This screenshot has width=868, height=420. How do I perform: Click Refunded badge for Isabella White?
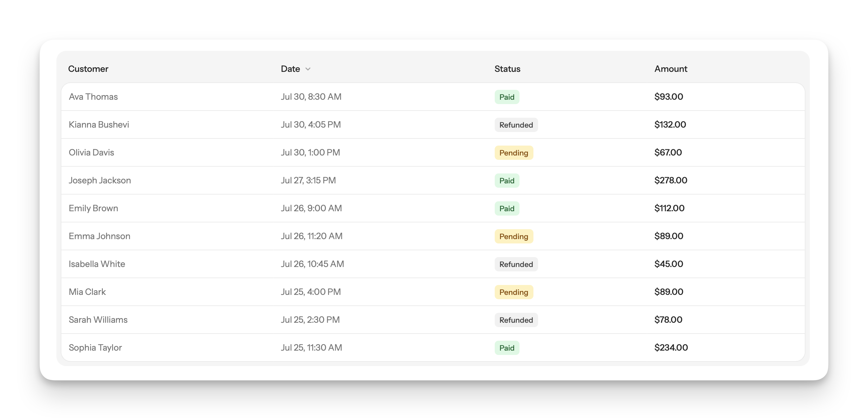[516, 265]
